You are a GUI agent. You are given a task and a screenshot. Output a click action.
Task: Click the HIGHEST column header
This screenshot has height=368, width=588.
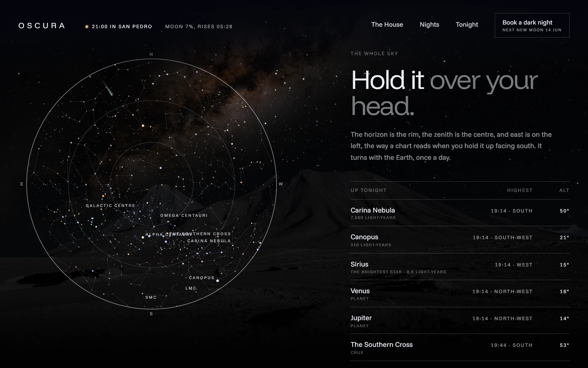tap(520, 190)
